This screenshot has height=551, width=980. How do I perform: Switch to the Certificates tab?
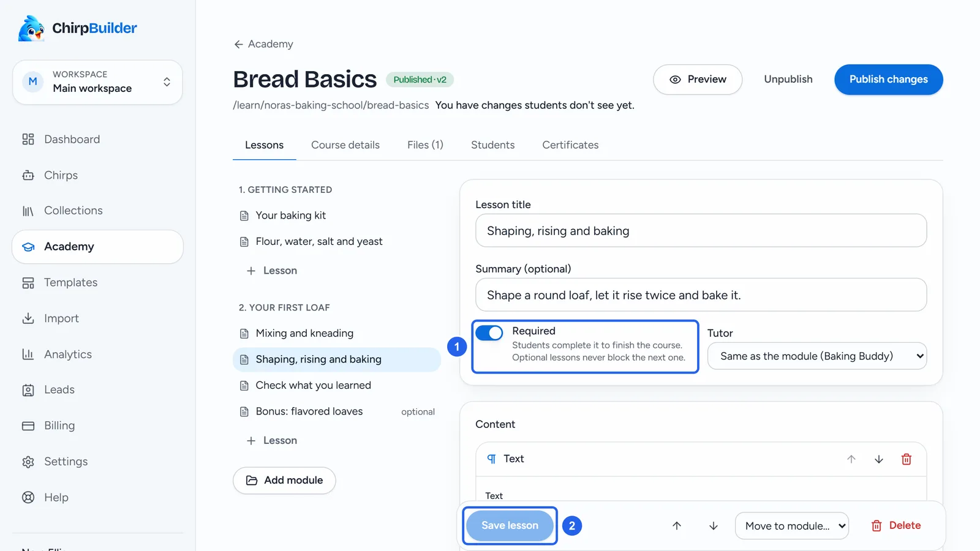pos(570,145)
